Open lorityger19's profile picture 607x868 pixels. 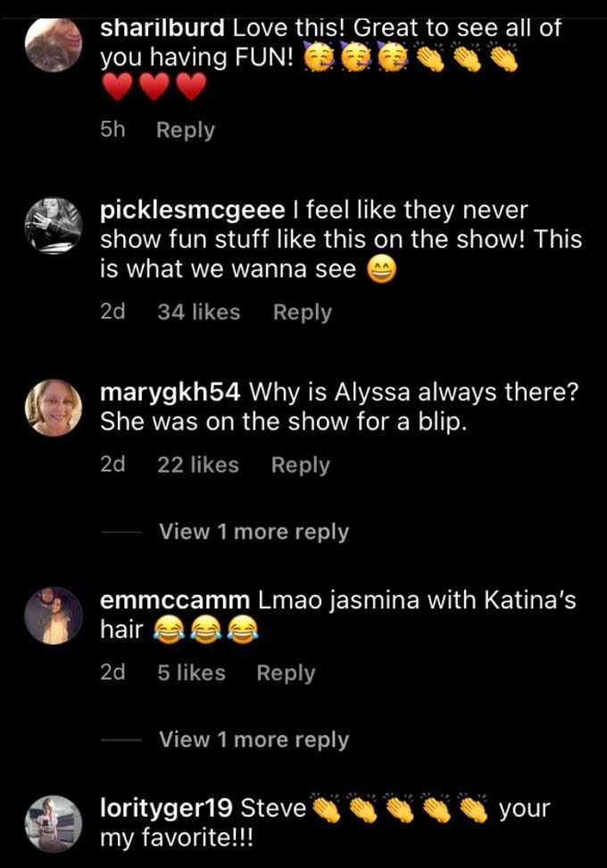click(54, 823)
